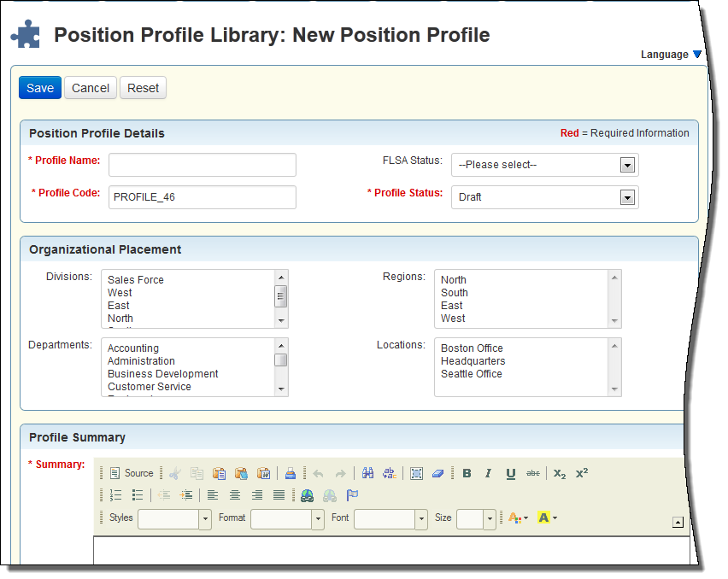Select Accounting in Departments list

click(x=133, y=348)
